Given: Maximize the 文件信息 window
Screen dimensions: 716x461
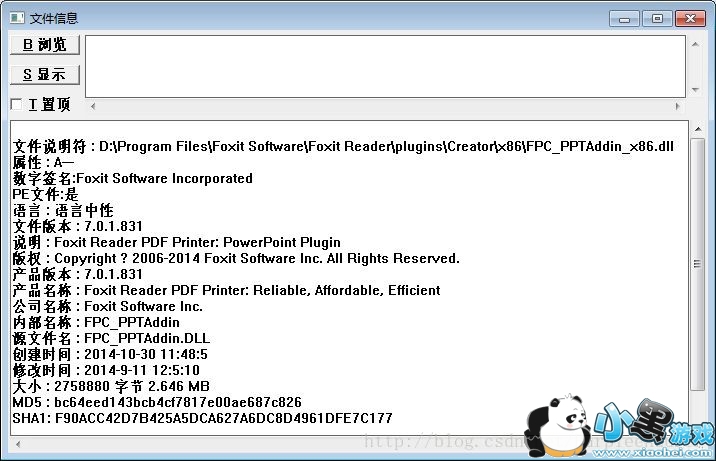Looking at the screenshot, I should coord(657,19).
